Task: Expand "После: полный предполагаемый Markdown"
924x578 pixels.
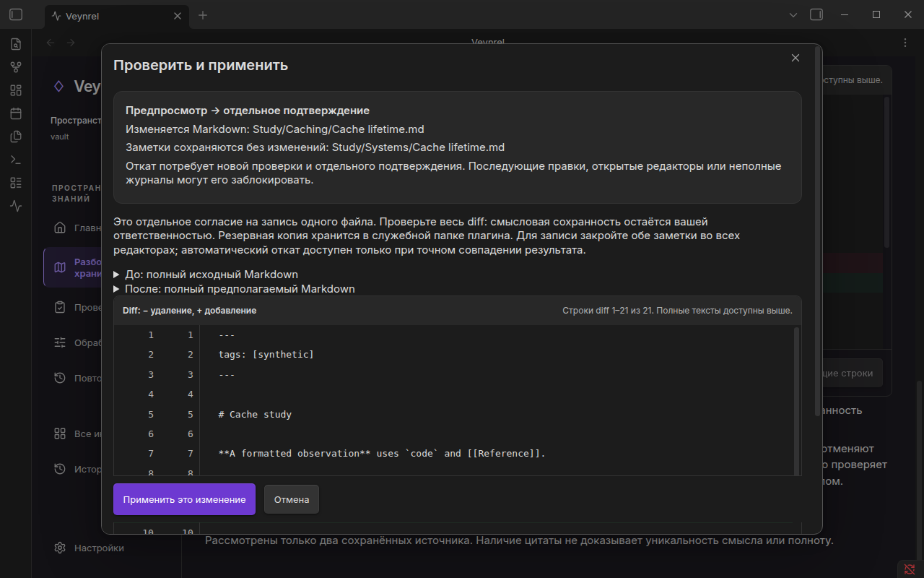Action: tap(235, 289)
